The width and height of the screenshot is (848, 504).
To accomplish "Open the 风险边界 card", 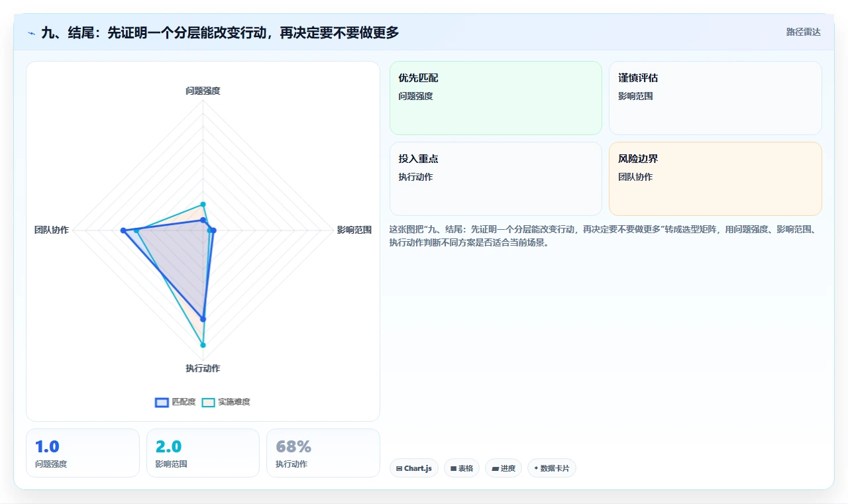I will [715, 179].
